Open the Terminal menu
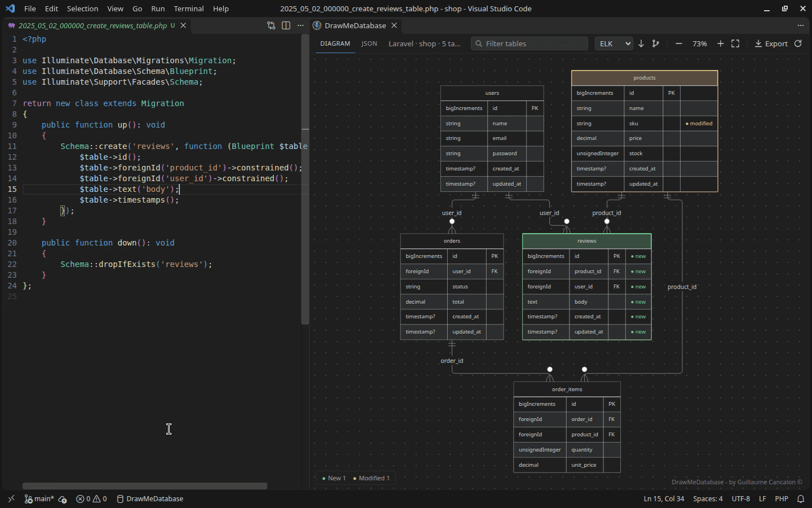The height and width of the screenshot is (508, 812). tap(189, 8)
